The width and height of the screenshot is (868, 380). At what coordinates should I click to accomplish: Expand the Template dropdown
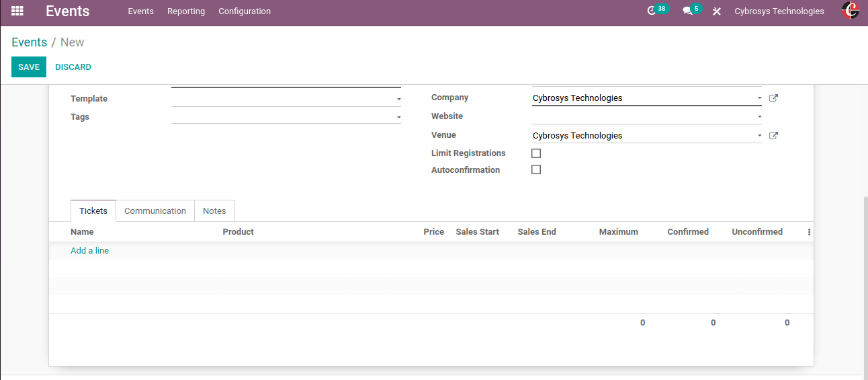tap(398, 100)
